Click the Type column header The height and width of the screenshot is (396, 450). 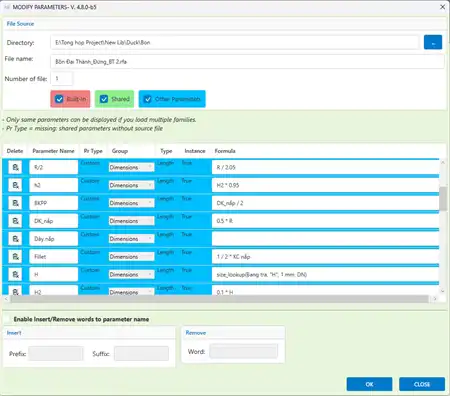pos(166,151)
